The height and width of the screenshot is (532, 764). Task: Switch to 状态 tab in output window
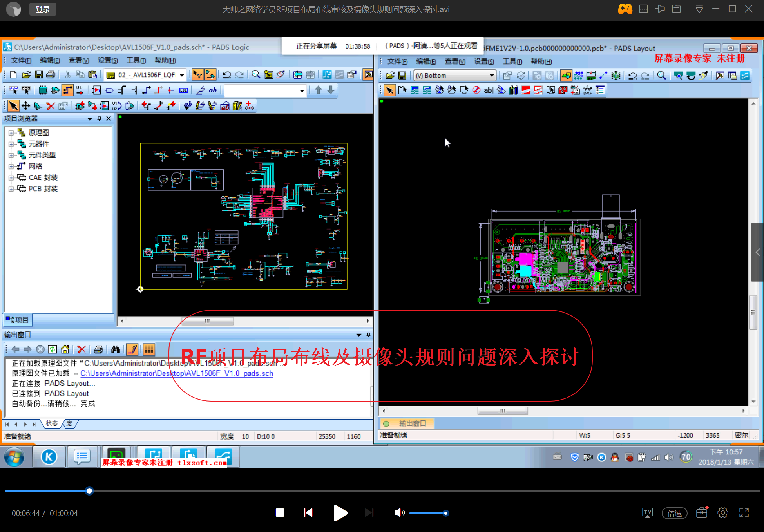pyautogui.click(x=52, y=423)
